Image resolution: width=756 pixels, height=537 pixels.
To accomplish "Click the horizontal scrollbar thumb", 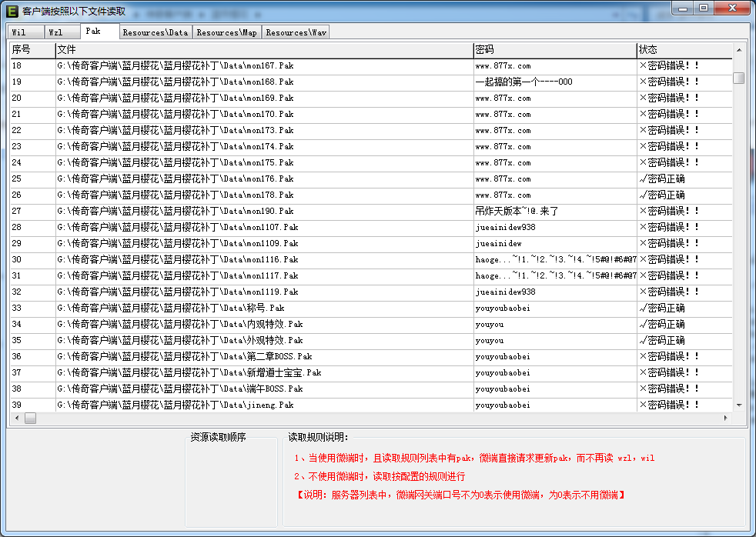I will (x=31, y=418).
